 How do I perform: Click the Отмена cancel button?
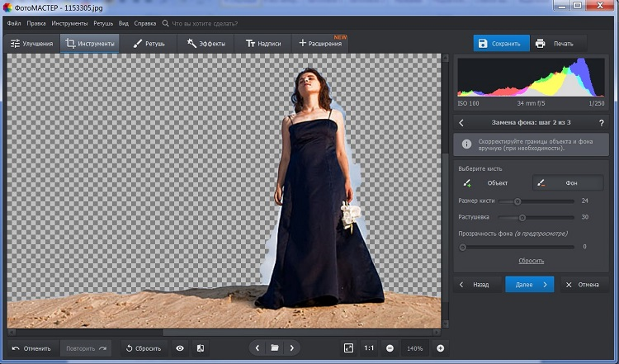(x=584, y=284)
